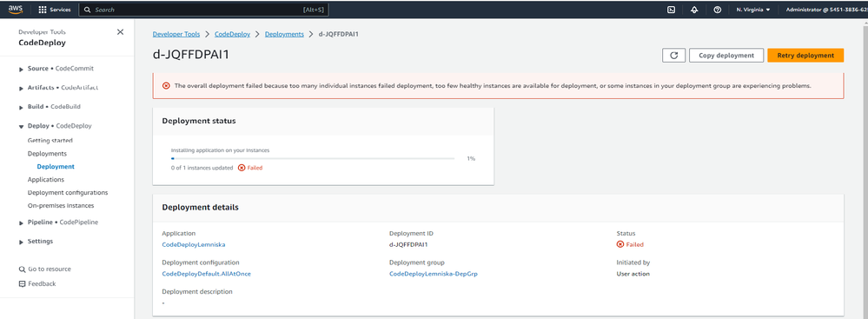This screenshot has height=319, width=868.
Task: Click the refresh deployment button
Action: point(673,56)
